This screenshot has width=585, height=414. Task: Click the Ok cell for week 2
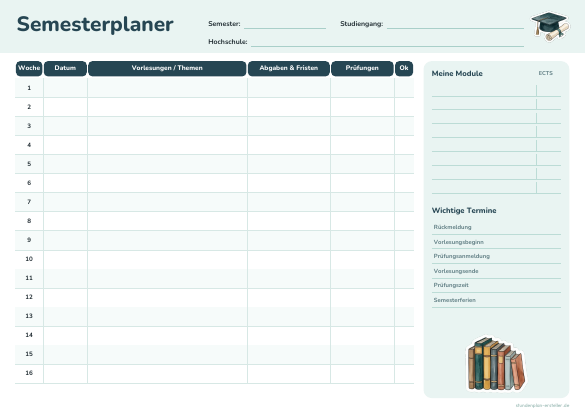[x=404, y=107]
